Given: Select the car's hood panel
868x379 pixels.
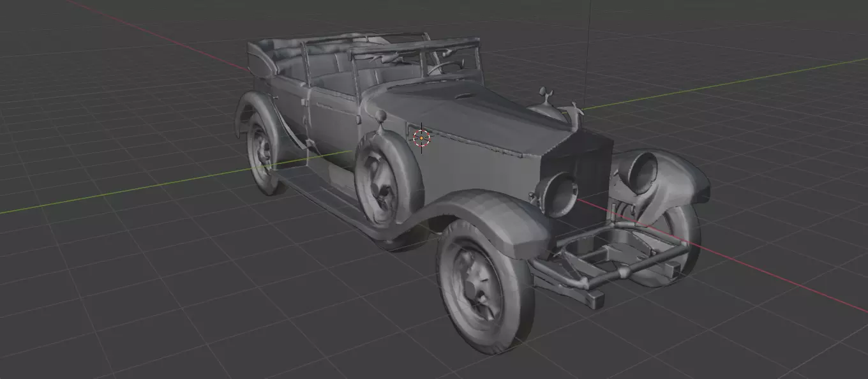Looking at the screenshot, I should pos(472,118).
